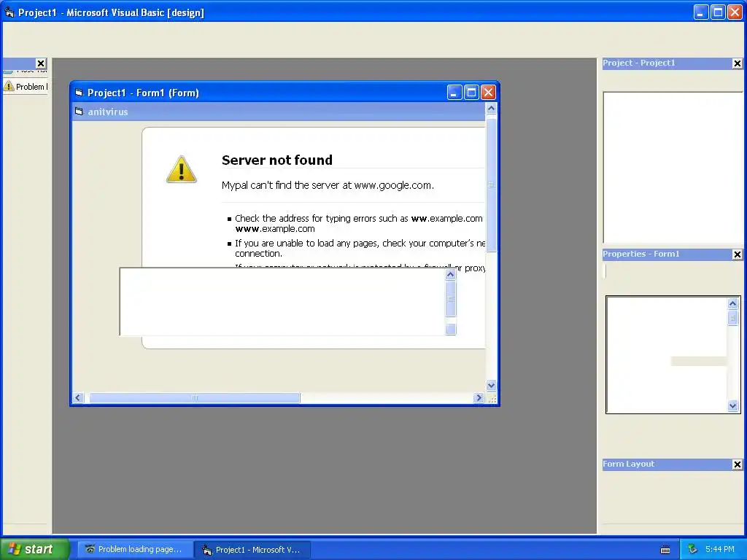Click the Form1 vertical scrollbar thumb
Viewport: 747px width, 560px height.
coord(491,184)
